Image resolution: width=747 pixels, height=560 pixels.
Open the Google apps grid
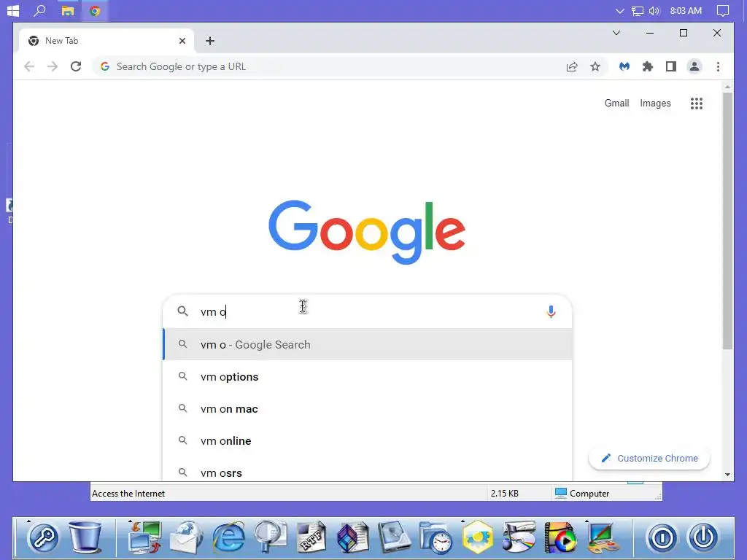tap(697, 104)
